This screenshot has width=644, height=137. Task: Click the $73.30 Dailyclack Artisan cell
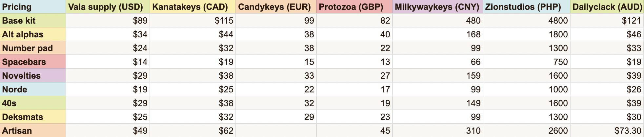pyautogui.click(x=607, y=130)
